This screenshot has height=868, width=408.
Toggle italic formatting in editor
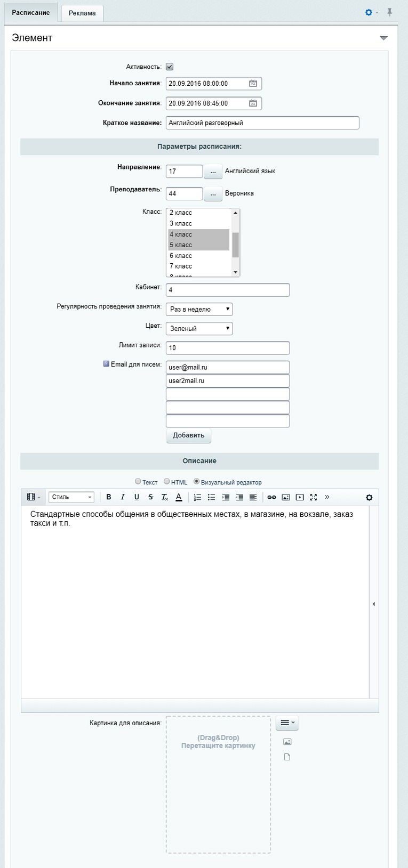click(123, 497)
